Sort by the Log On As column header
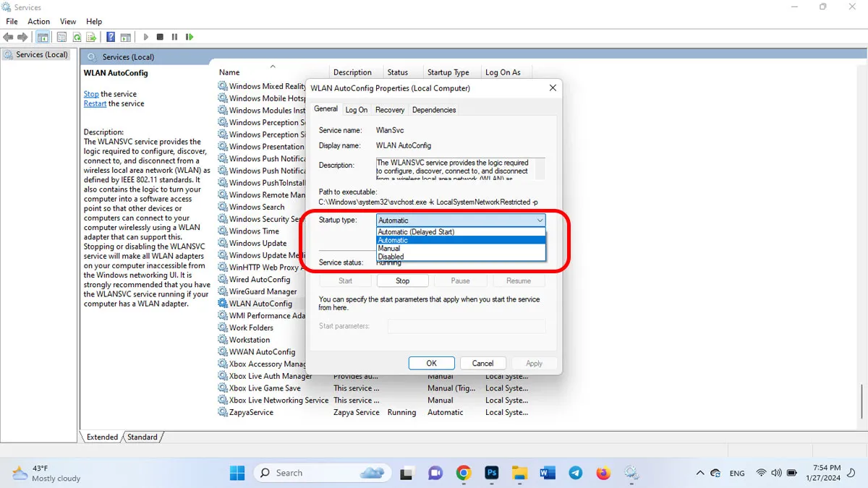 pyautogui.click(x=506, y=72)
